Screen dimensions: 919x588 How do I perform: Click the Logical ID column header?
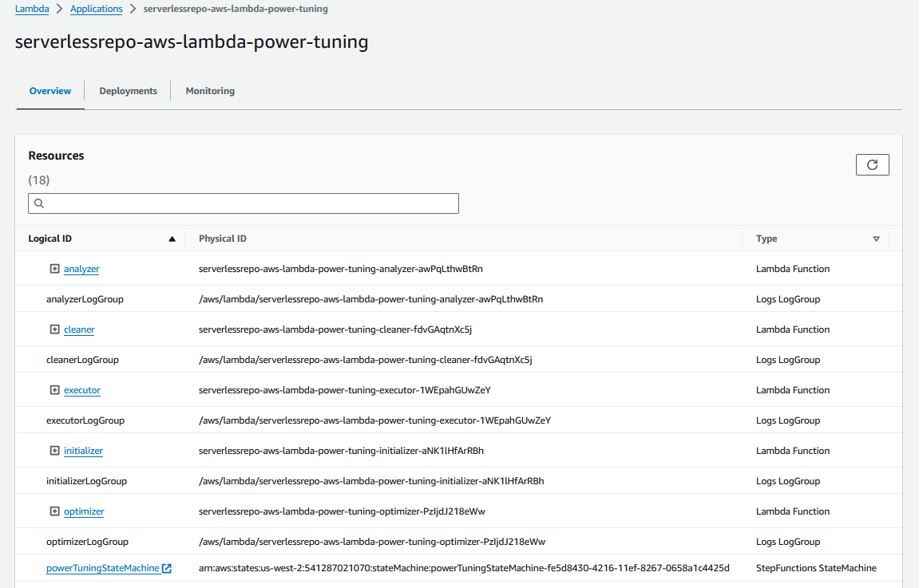[x=50, y=239]
